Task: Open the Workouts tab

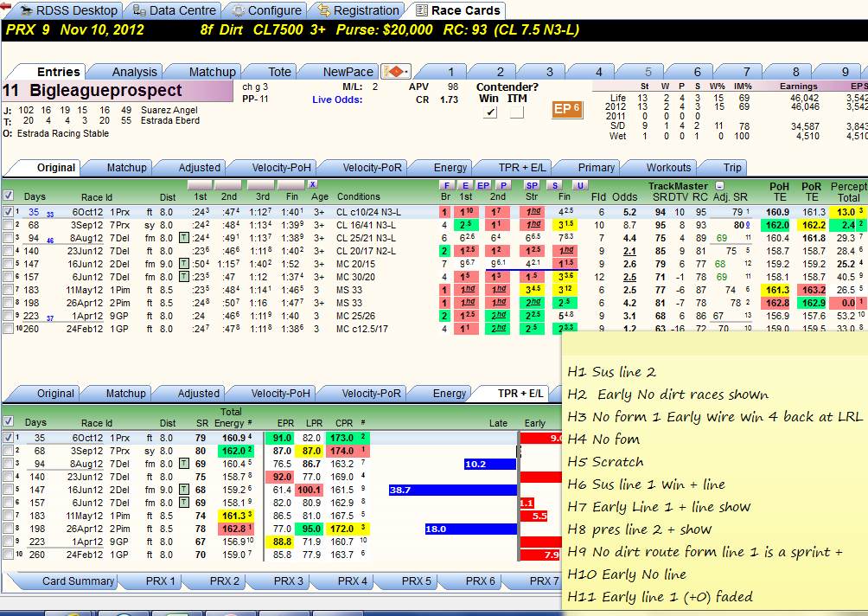Action: (668, 167)
